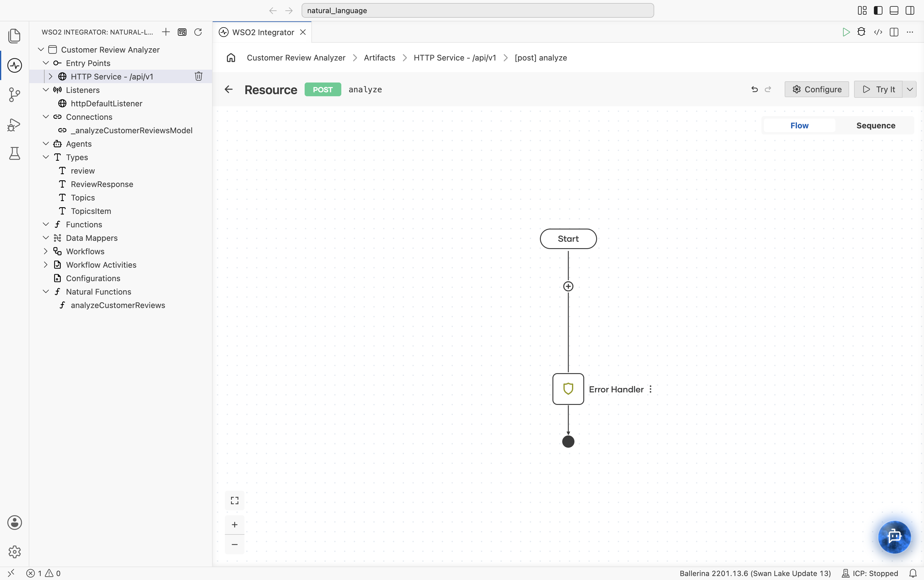924x580 pixels.
Task: Open the Try It dropdown arrow
Action: click(909, 89)
